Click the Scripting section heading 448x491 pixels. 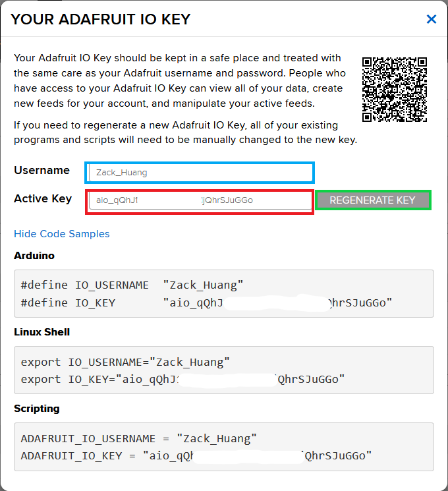(x=37, y=409)
